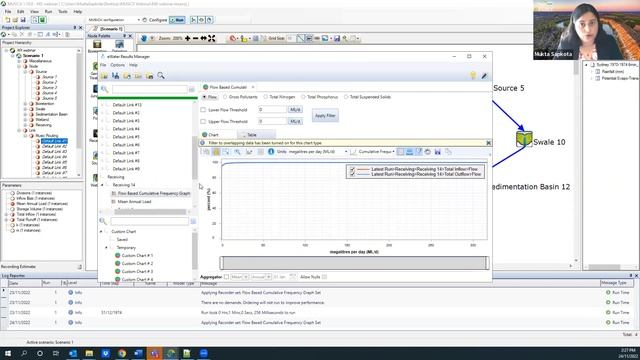Screen dimensions: 640x360
Task: Click the Lower Flow Threshold value field
Action: [x=272, y=110]
